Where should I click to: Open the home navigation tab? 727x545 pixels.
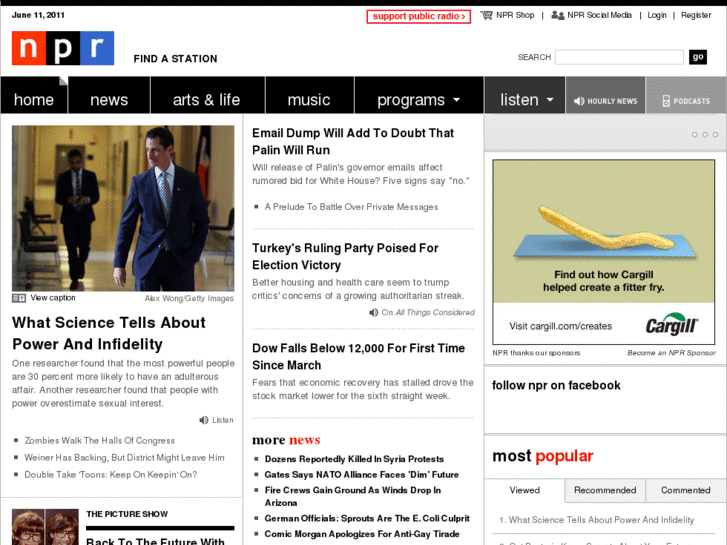pos(34,96)
